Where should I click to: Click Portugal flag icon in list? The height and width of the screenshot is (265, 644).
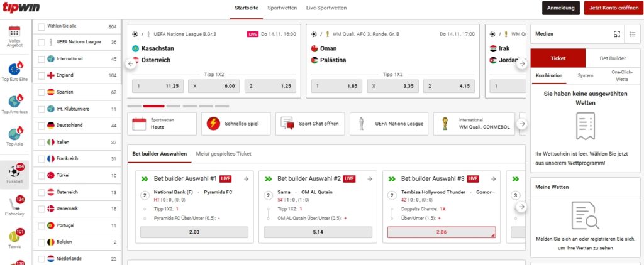[x=51, y=225]
